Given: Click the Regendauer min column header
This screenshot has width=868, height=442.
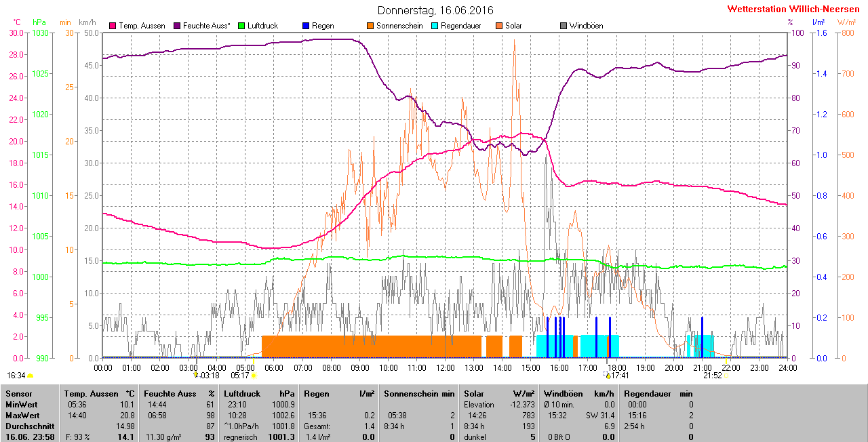Looking at the screenshot, I should point(658,394).
